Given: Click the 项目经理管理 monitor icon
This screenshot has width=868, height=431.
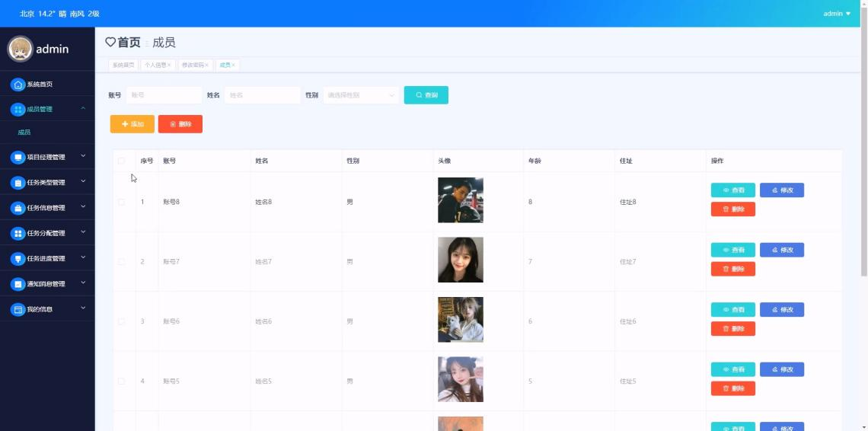Looking at the screenshot, I should click(18, 158).
